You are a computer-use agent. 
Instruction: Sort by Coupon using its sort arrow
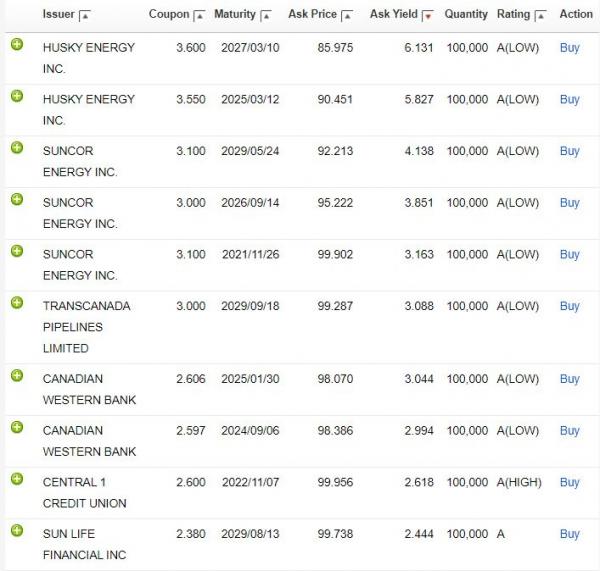point(199,16)
